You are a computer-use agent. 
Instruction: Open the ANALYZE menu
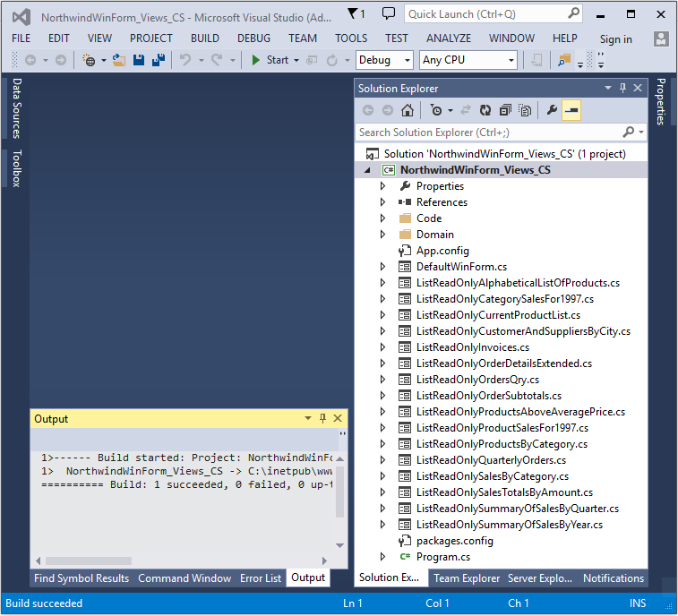coord(449,38)
